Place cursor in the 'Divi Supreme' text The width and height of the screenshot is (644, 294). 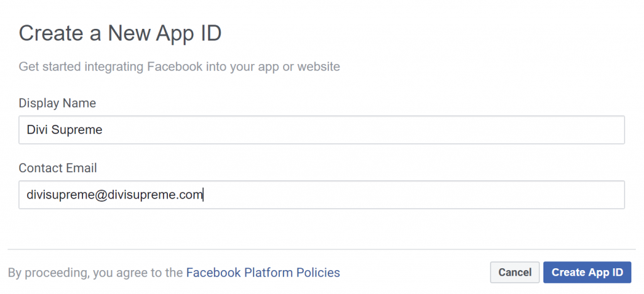[x=65, y=130]
